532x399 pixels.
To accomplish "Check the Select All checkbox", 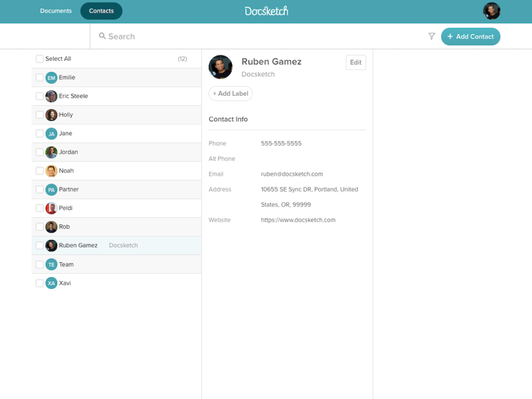I will [40, 59].
